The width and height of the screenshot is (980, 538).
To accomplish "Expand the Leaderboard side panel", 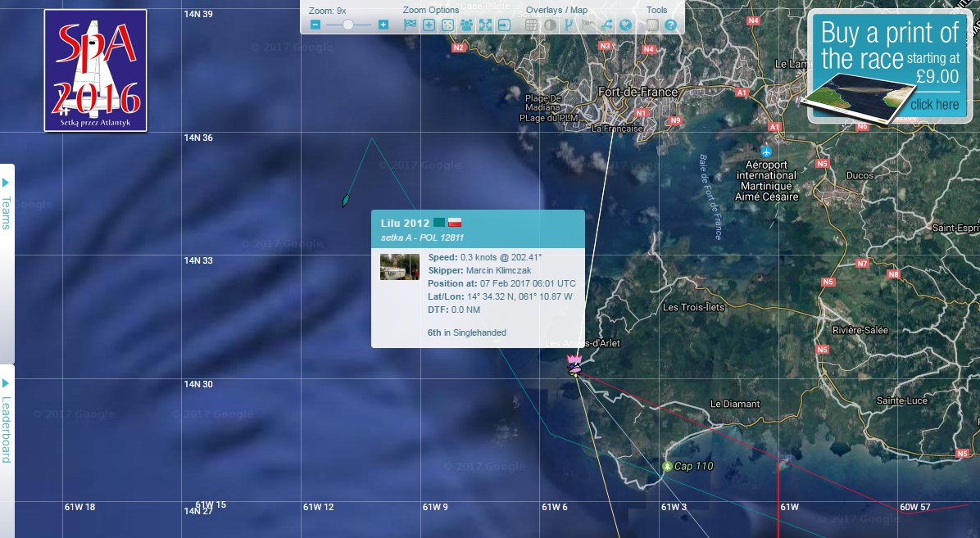I will [7, 451].
